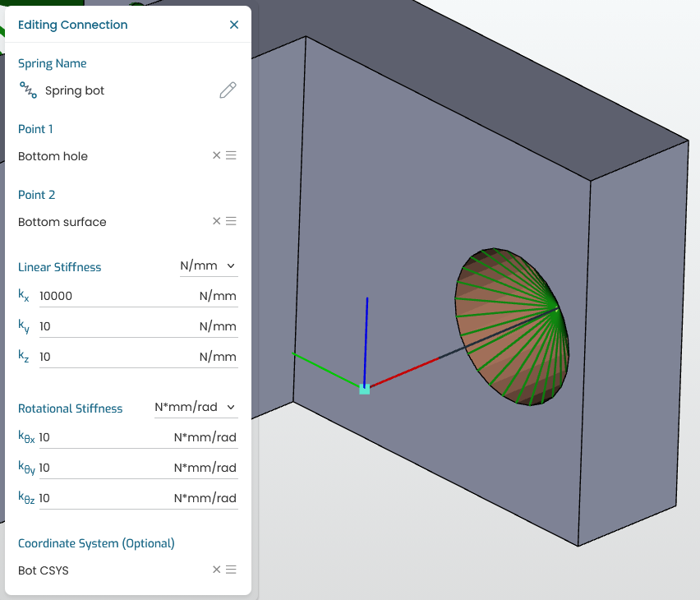Click the pencil icon to rename spring
The image size is (700, 600).
click(228, 90)
